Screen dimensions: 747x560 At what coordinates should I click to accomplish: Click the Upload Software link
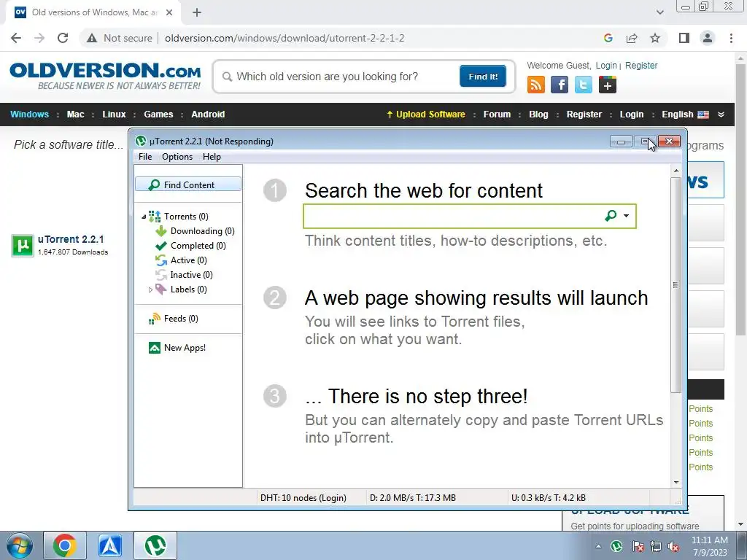pos(425,114)
